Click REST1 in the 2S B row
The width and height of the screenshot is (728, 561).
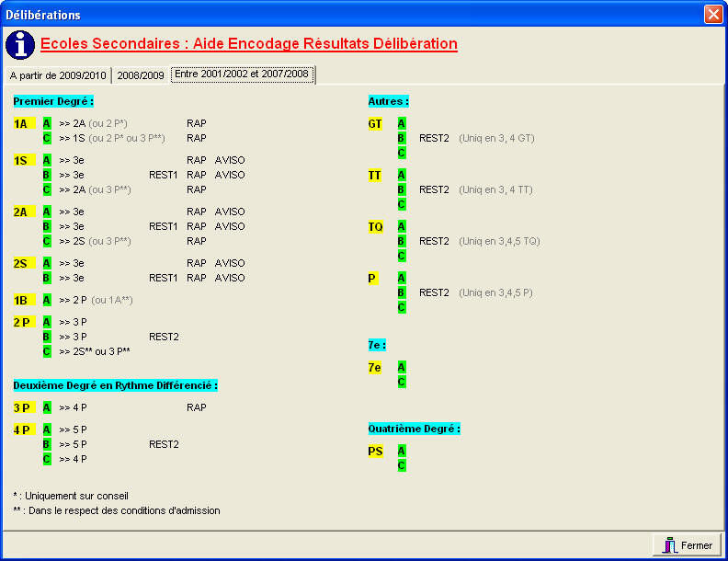[164, 278]
